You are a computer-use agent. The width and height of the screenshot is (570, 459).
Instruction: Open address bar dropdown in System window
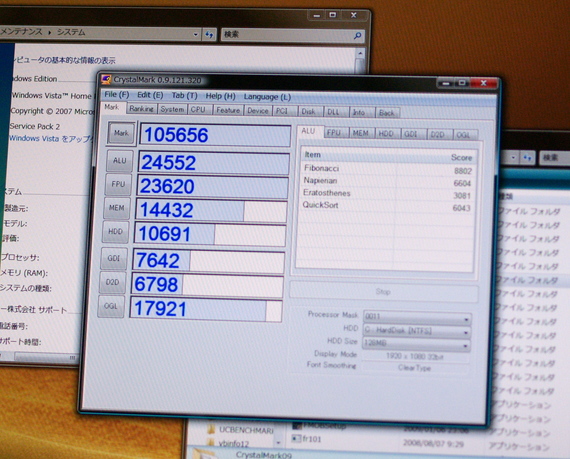pyautogui.click(x=196, y=35)
